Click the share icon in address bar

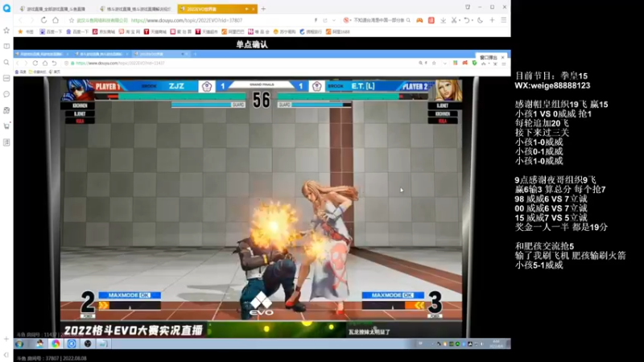click(x=325, y=20)
